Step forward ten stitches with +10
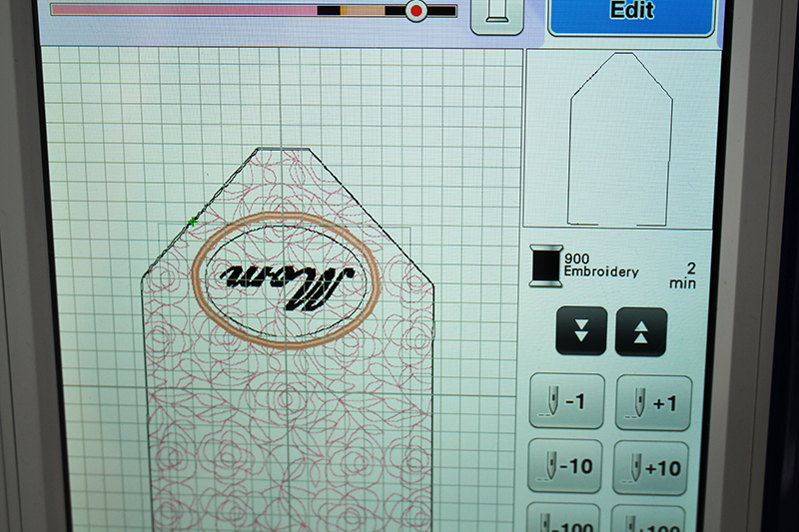799x532 pixels. tap(650, 467)
